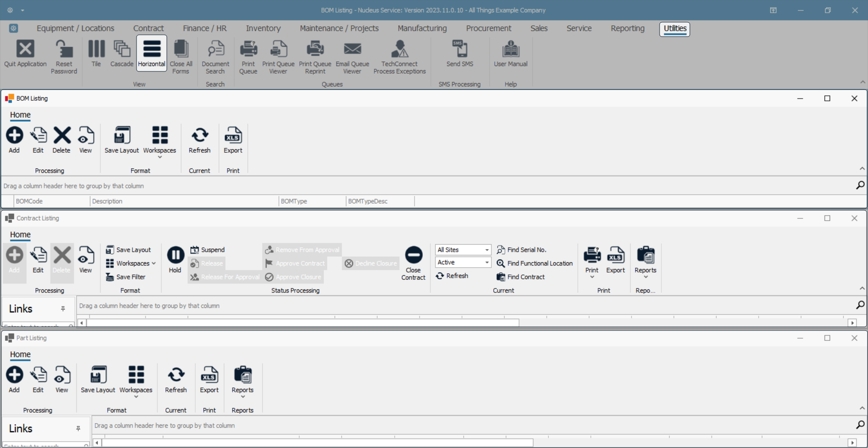The image size is (868, 448).
Task: Export Part Listing to XLS
Action: point(209,380)
